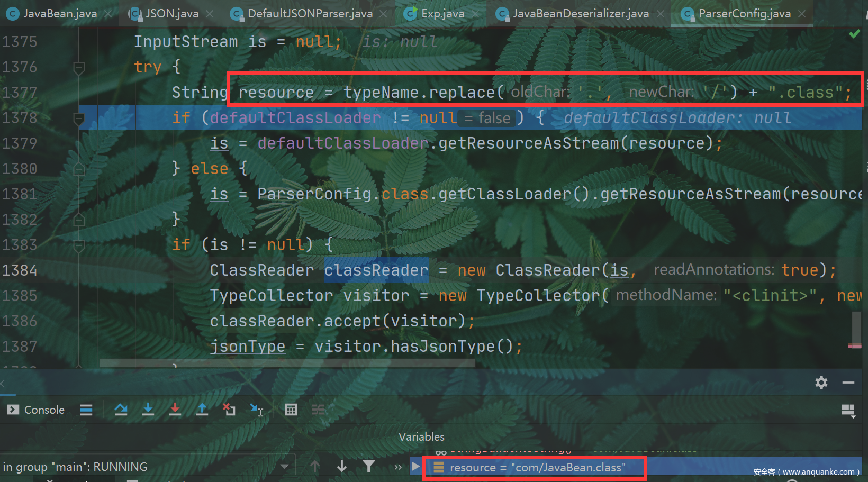This screenshot has height=482, width=868.
Task: Collapse the try block fold marker on line 1376
Action: click(79, 68)
